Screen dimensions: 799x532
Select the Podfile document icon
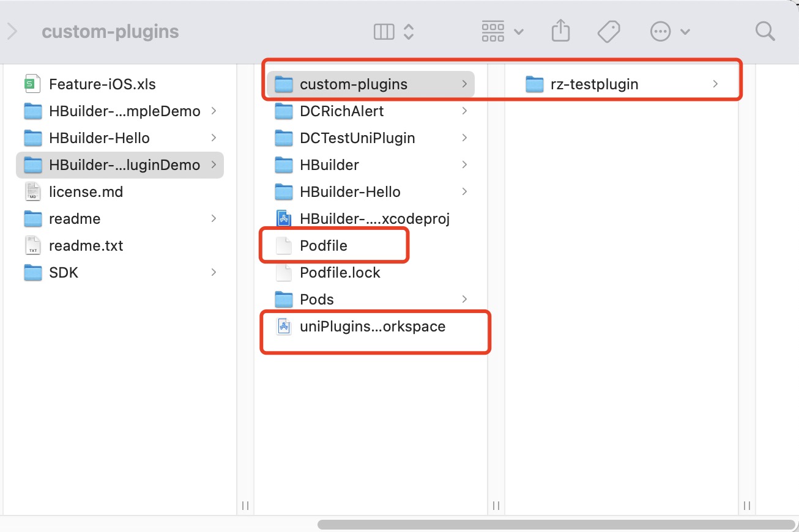click(x=284, y=245)
